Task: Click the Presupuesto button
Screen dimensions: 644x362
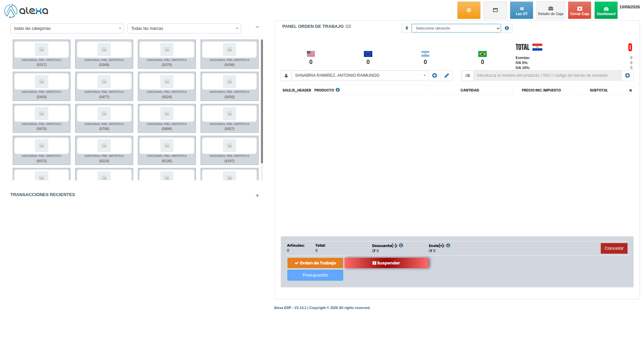Action: (315, 275)
